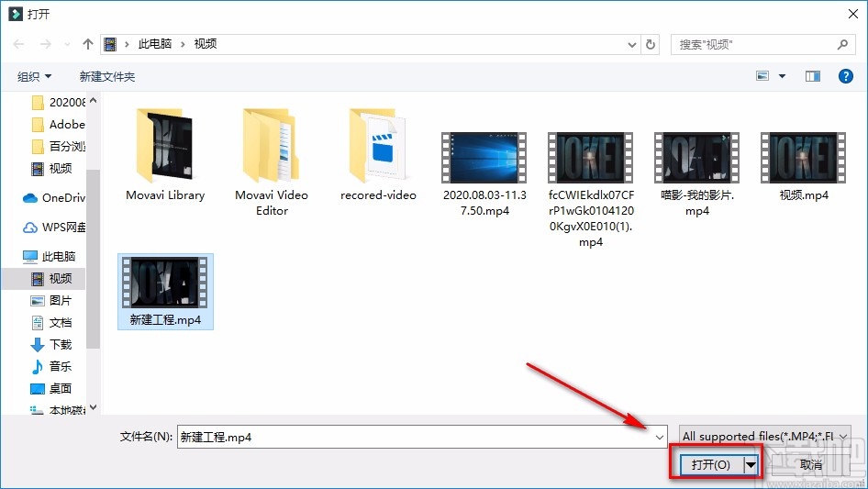Expand the file name history dropdown

click(x=660, y=437)
